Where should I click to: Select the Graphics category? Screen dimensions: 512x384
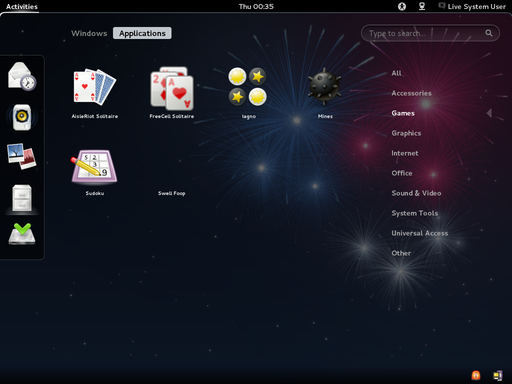pos(406,133)
